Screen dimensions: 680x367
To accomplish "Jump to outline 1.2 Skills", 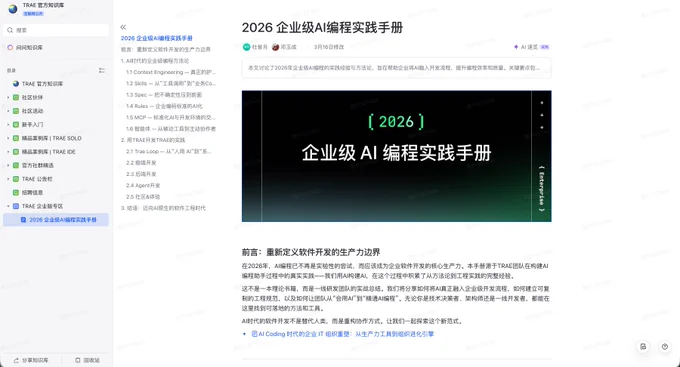I will pyautogui.click(x=171, y=83).
